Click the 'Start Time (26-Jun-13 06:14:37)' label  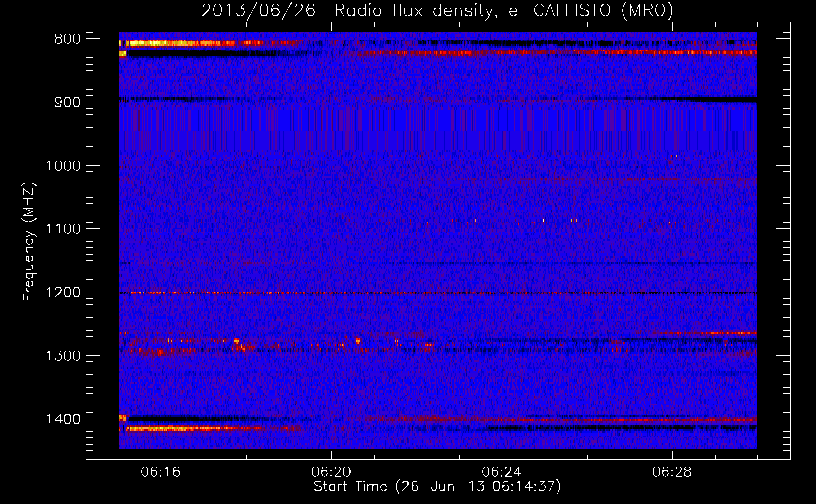click(437, 487)
